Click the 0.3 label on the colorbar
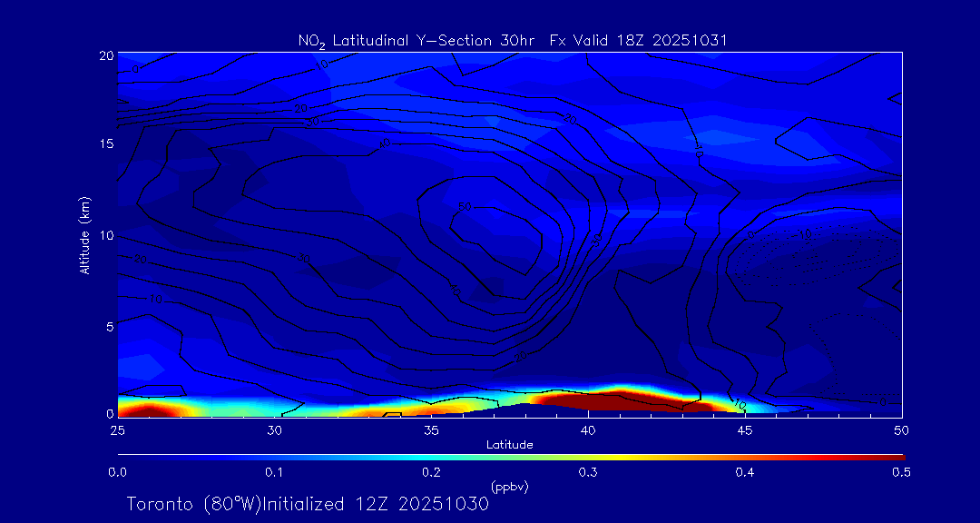 [x=588, y=472]
